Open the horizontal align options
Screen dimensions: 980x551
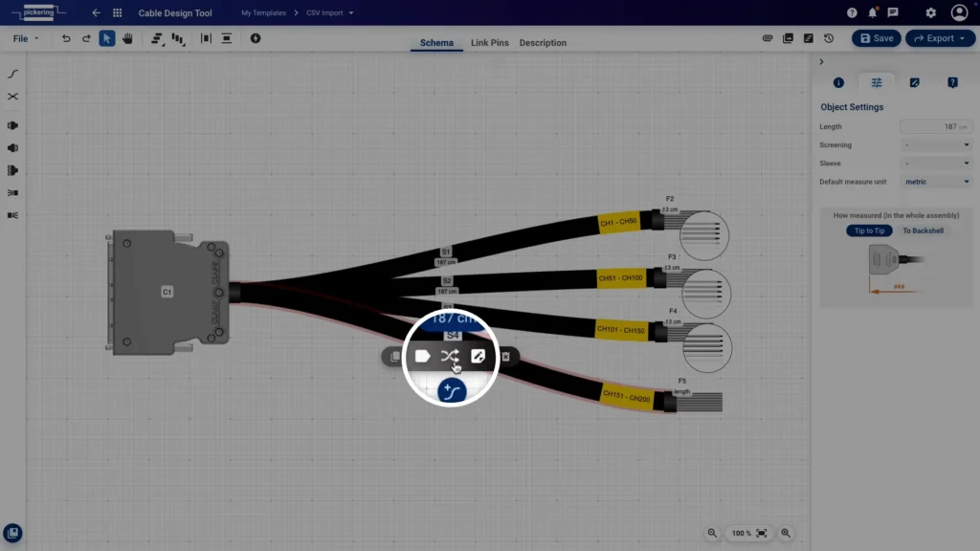point(157,38)
